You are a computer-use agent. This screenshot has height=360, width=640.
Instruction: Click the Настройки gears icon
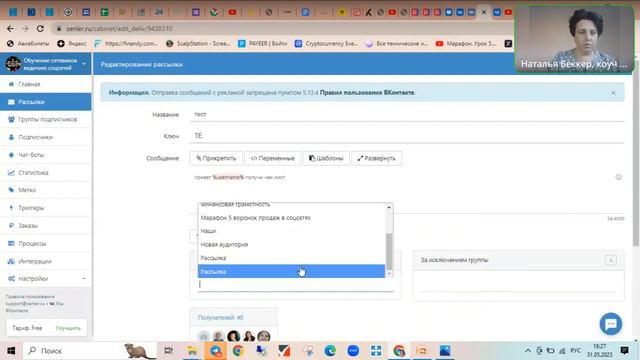coord(11,278)
